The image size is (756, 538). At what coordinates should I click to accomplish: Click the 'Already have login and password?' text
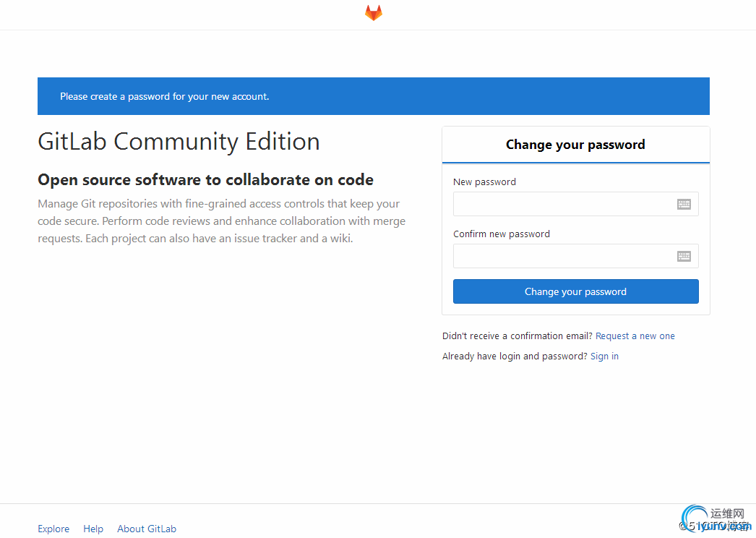pyautogui.click(x=515, y=356)
